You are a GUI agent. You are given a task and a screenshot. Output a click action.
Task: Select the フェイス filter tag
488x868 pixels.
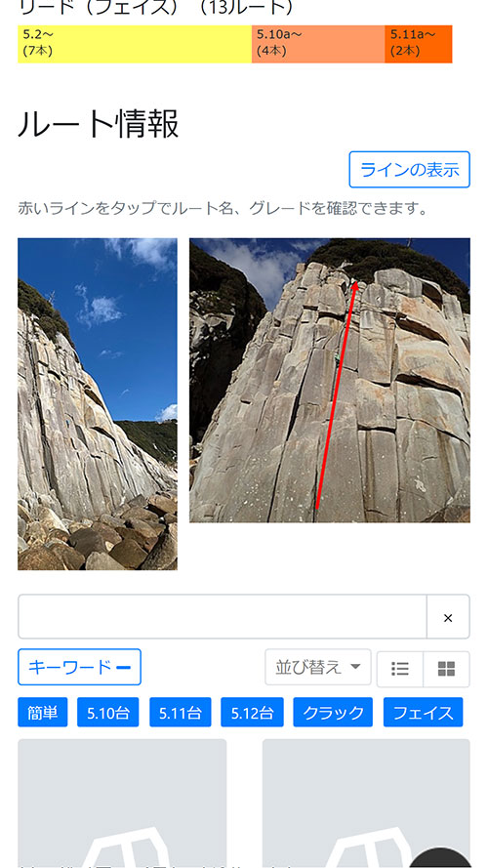424,713
